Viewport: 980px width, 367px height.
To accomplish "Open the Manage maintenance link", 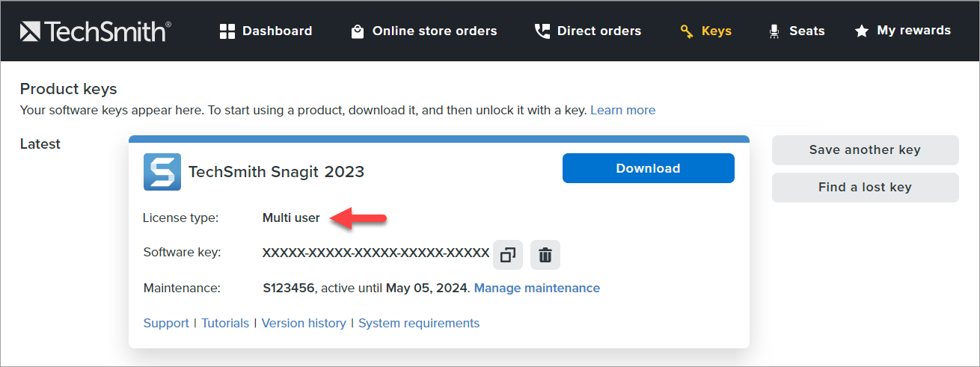I will pos(536,288).
